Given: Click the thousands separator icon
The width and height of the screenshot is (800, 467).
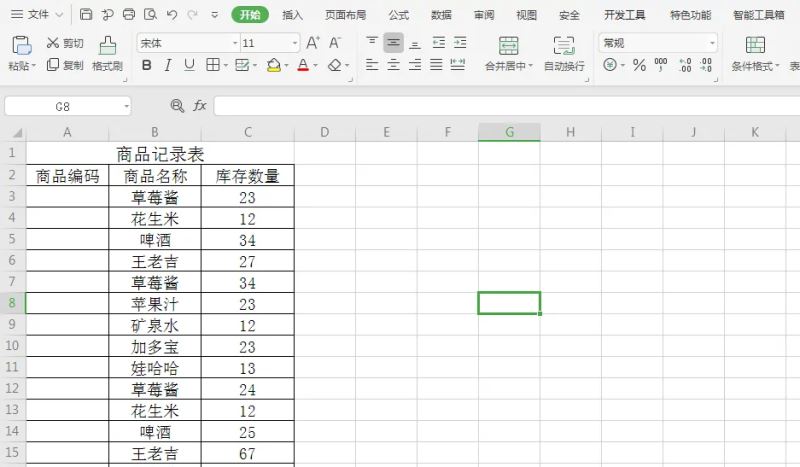Looking at the screenshot, I should [x=661, y=65].
